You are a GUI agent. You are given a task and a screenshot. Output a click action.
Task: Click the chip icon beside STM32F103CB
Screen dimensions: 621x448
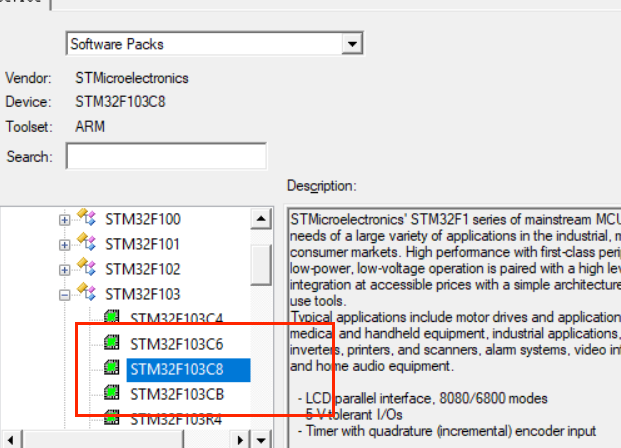coord(112,392)
